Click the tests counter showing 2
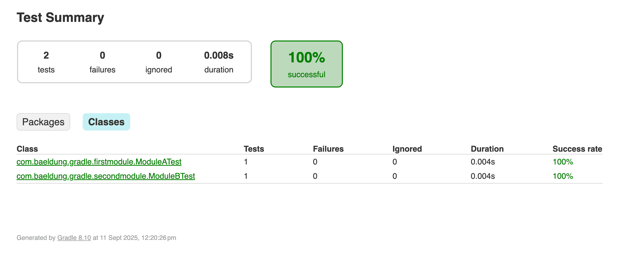 [x=46, y=62]
